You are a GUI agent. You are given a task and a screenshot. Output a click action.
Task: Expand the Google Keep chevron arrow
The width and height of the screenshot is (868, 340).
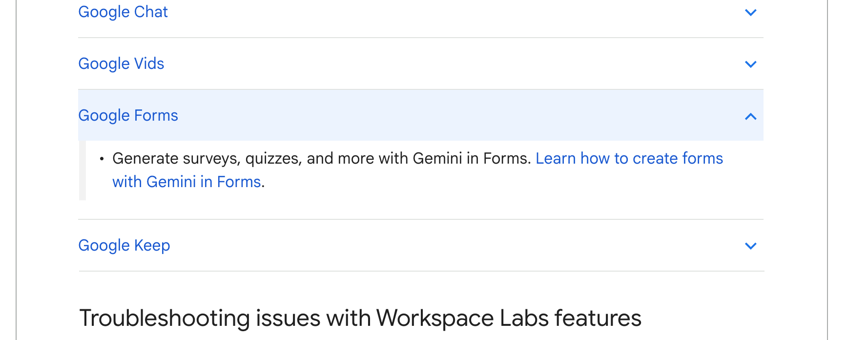750,246
